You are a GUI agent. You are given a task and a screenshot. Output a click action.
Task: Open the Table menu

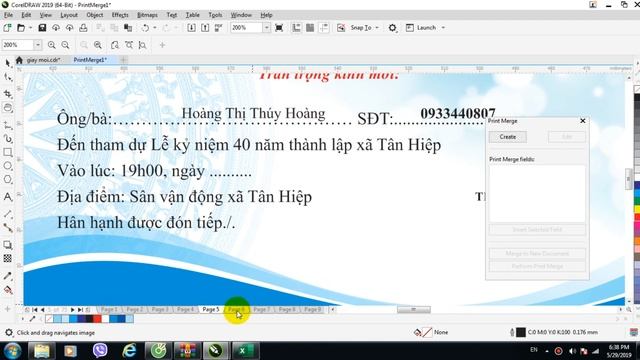click(192, 15)
